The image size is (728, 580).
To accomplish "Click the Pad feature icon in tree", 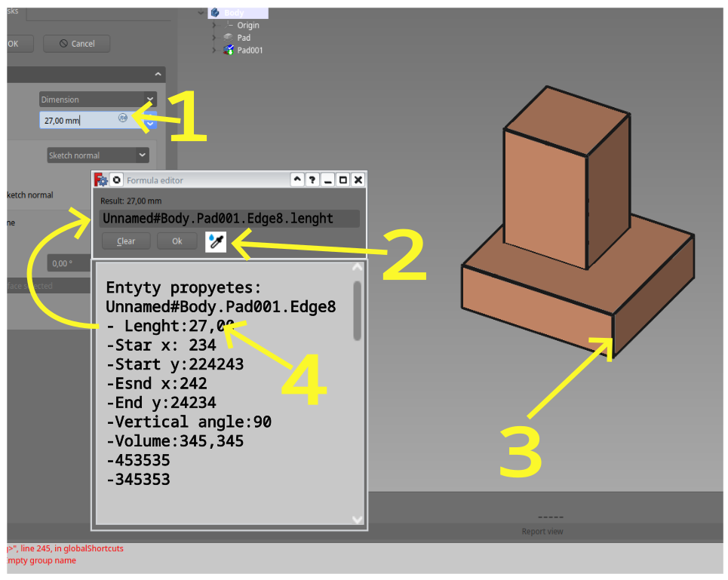I will pos(229,37).
